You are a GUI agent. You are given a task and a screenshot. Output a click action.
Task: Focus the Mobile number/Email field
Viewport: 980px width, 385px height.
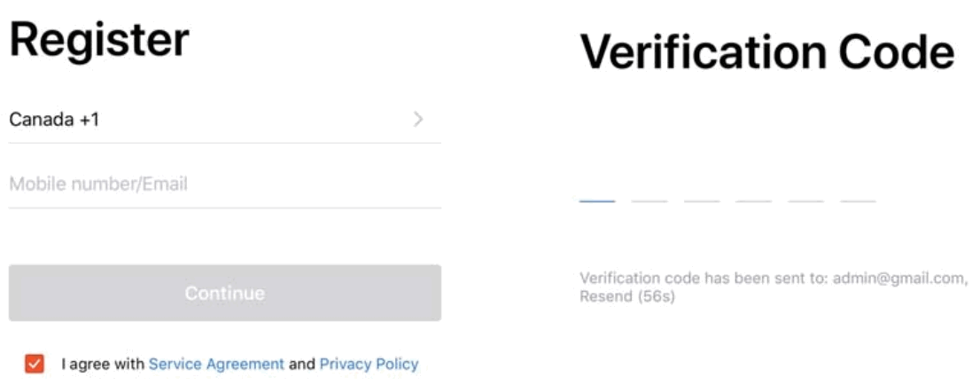click(224, 185)
